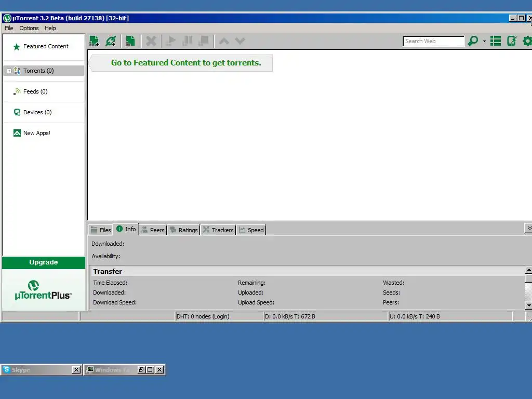Toggle the list view icon in toolbar
532x399 pixels.
(495, 41)
